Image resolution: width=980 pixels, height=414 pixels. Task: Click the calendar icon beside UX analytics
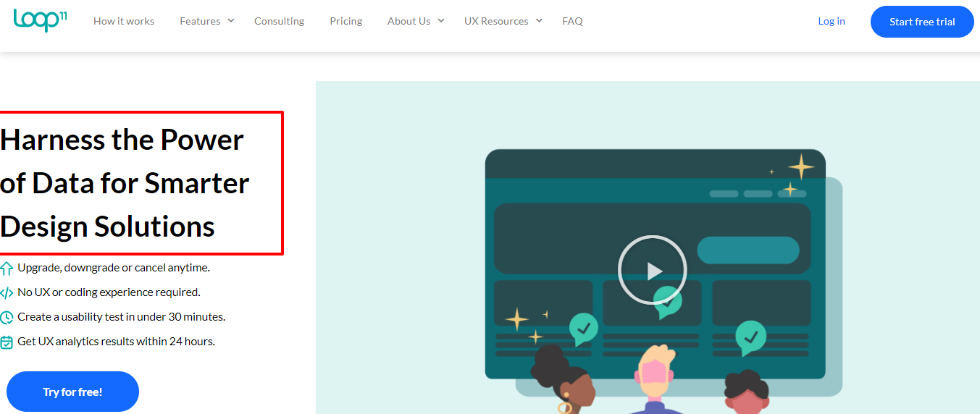7,342
